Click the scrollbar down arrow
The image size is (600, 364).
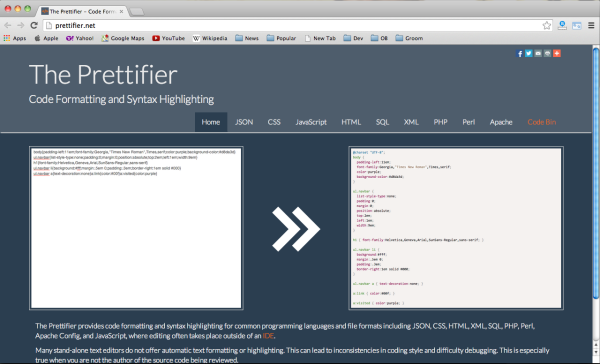point(596,351)
